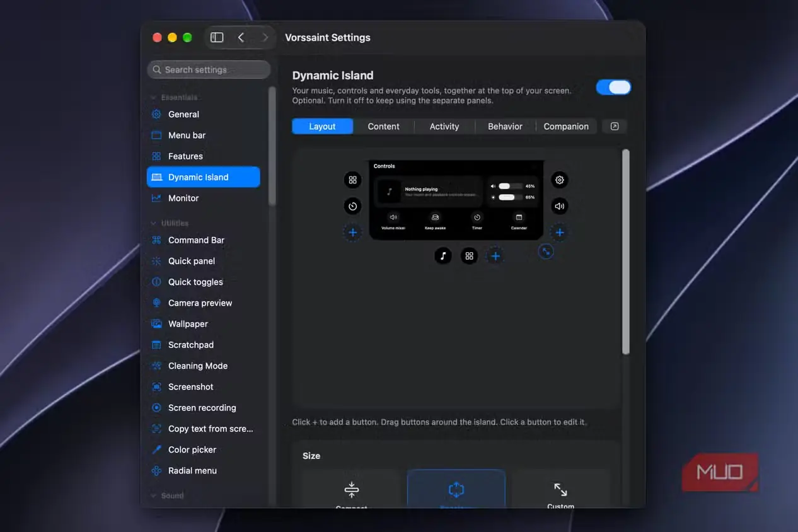
Task: Click the Timer icon inside island preview
Action: (x=477, y=217)
